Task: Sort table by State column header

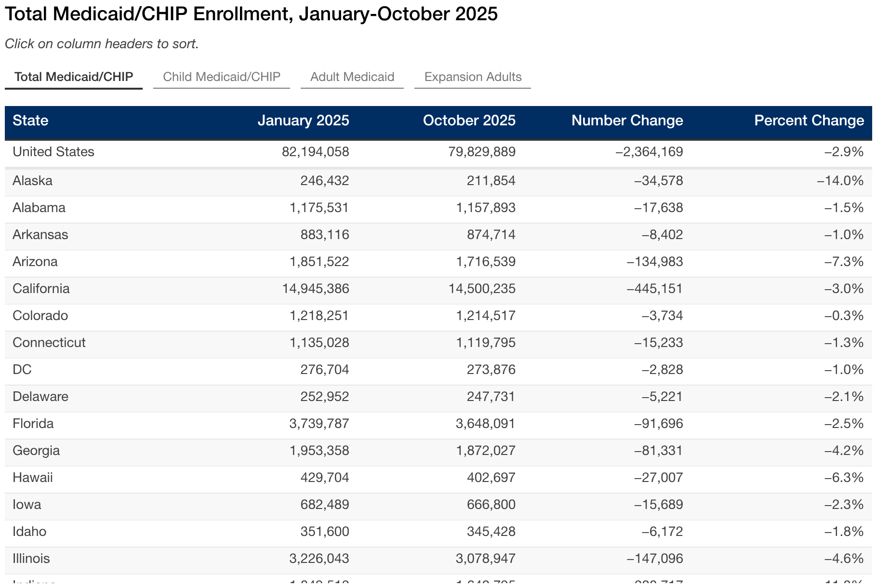Action: tap(30, 120)
